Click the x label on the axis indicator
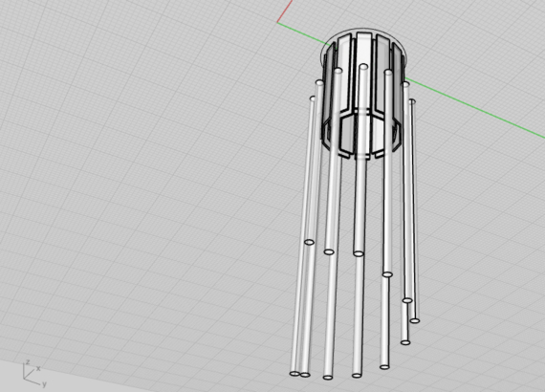 click(x=38, y=368)
